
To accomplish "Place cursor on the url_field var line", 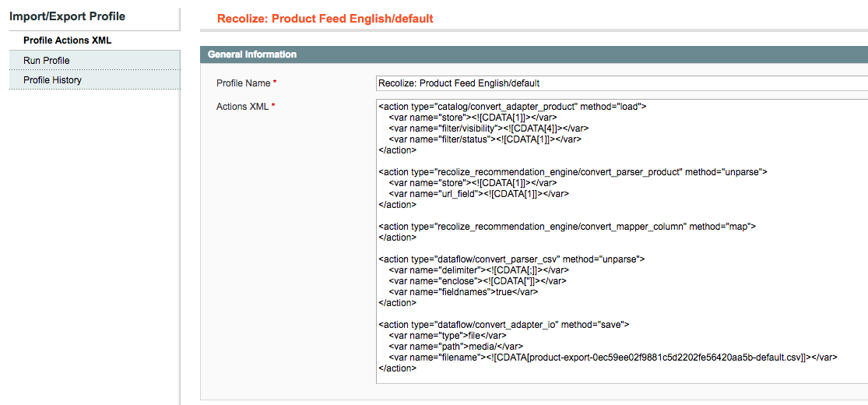I will pos(479,193).
